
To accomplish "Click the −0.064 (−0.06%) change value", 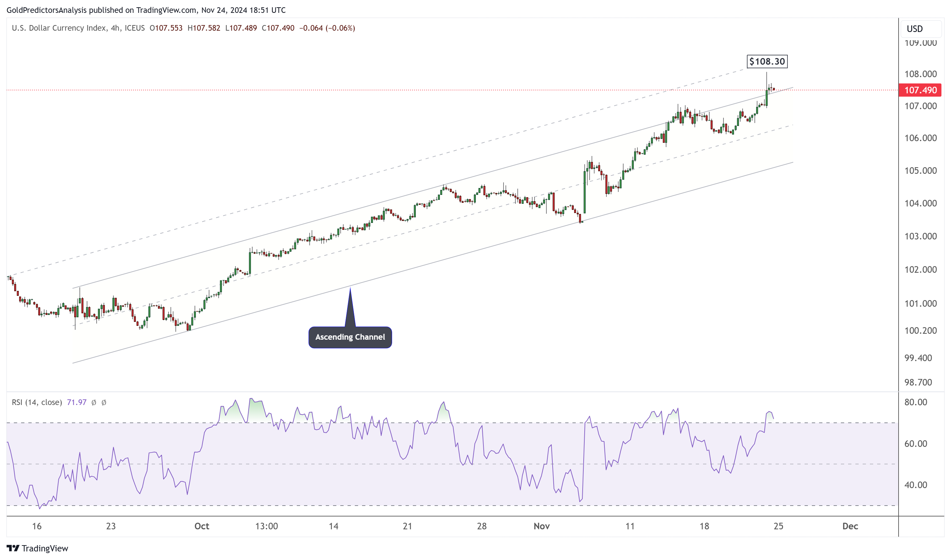I will 327,28.
